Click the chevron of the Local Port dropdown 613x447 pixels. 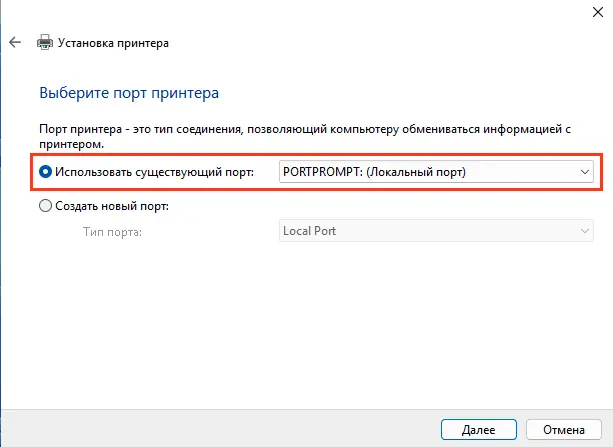pyautogui.click(x=584, y=231)
